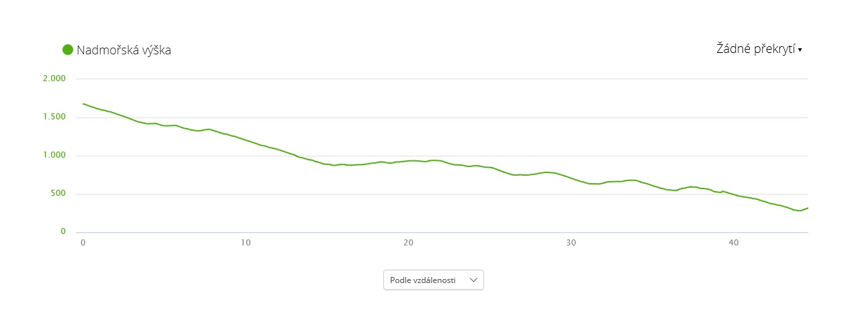
Task: Click the 0 label on elevation axis
Action: (63, 232)
